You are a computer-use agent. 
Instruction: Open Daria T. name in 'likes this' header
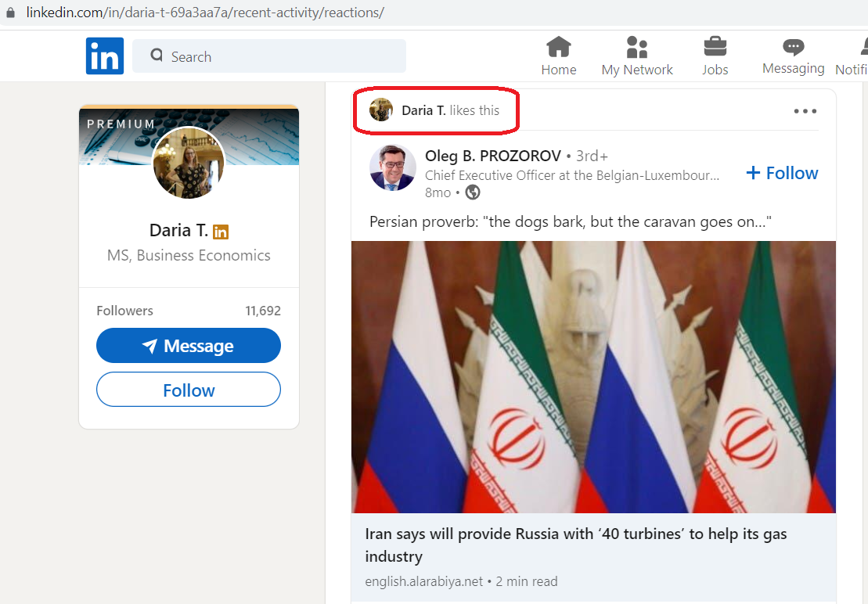423,110
